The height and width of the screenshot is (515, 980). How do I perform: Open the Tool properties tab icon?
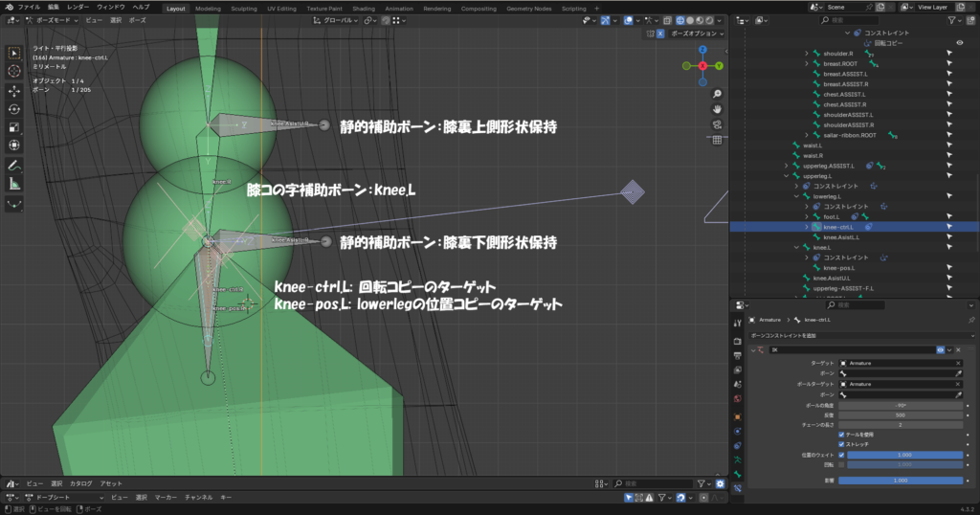click(737, 324)
